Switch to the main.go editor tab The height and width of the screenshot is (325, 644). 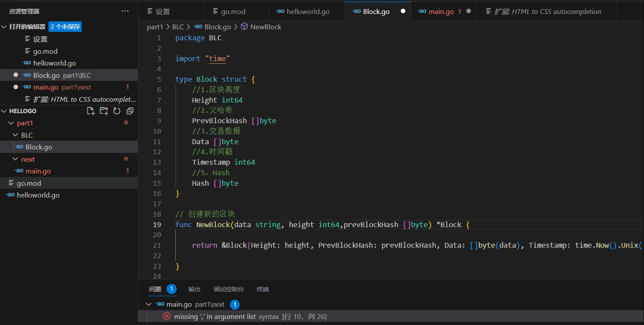[443, 11]
